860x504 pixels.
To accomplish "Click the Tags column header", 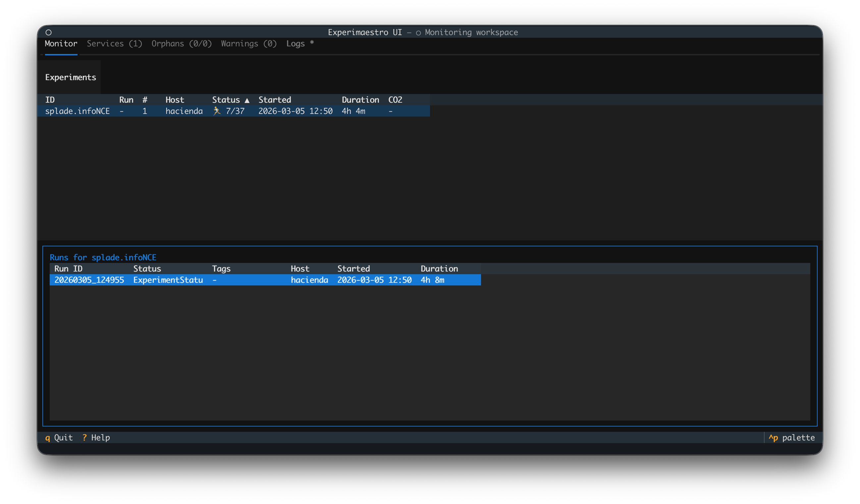I will (x=221, y=269).
